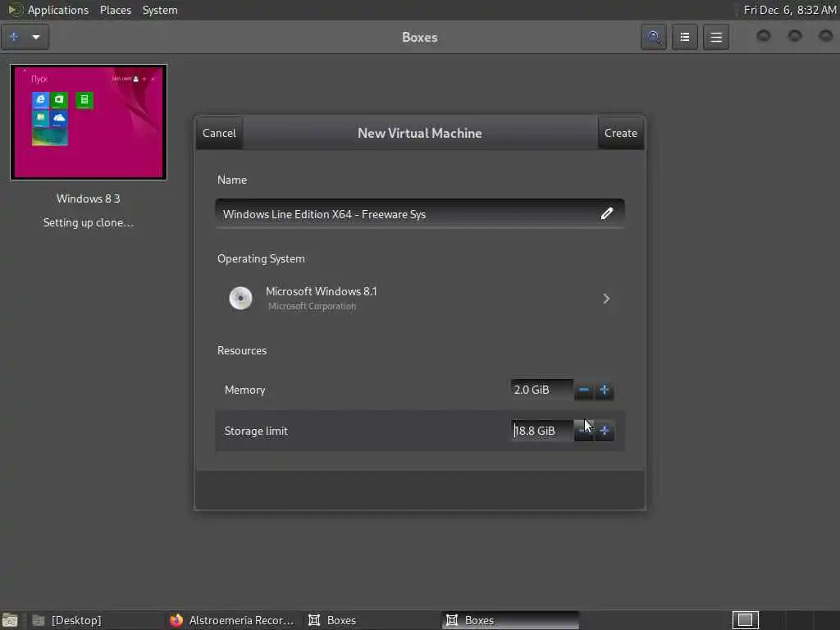
Task: Click the Microsoft Corporation subtitle
Action: click(312, 306)
